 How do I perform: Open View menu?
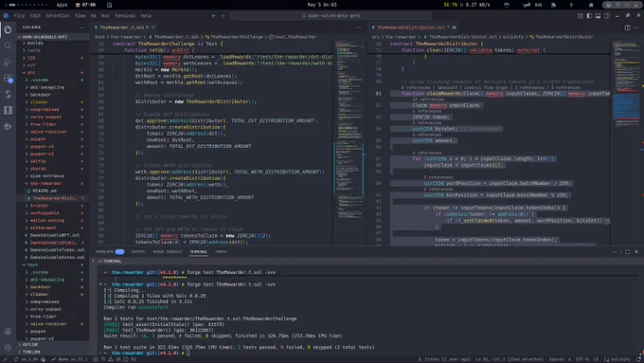tap(80, 15)
